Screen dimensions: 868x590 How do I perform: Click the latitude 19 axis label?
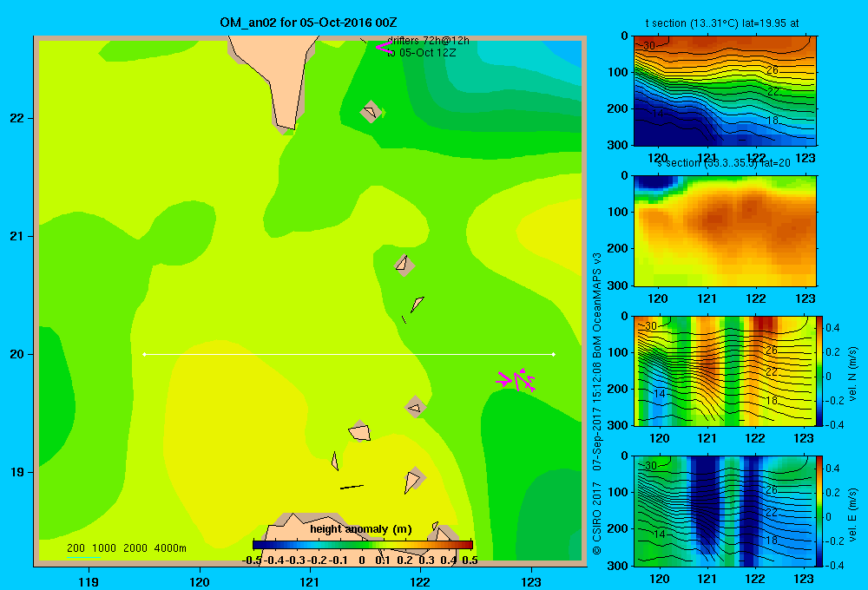(17, 472)
